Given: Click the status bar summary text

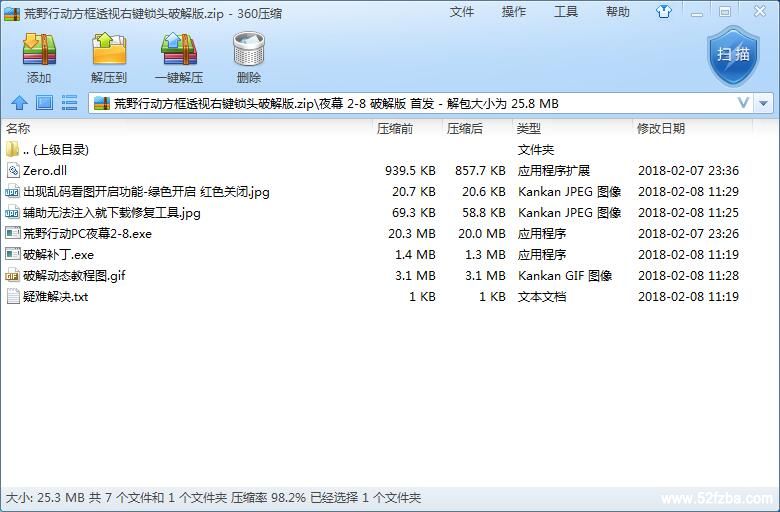Looking at the screenshot, I should pos(213,498).
